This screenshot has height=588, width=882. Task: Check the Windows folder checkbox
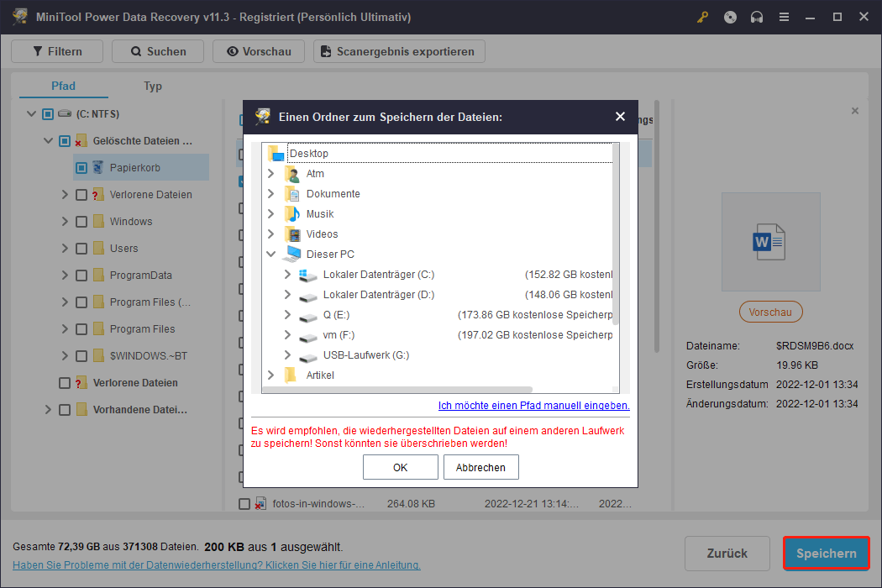pos(81,222)
